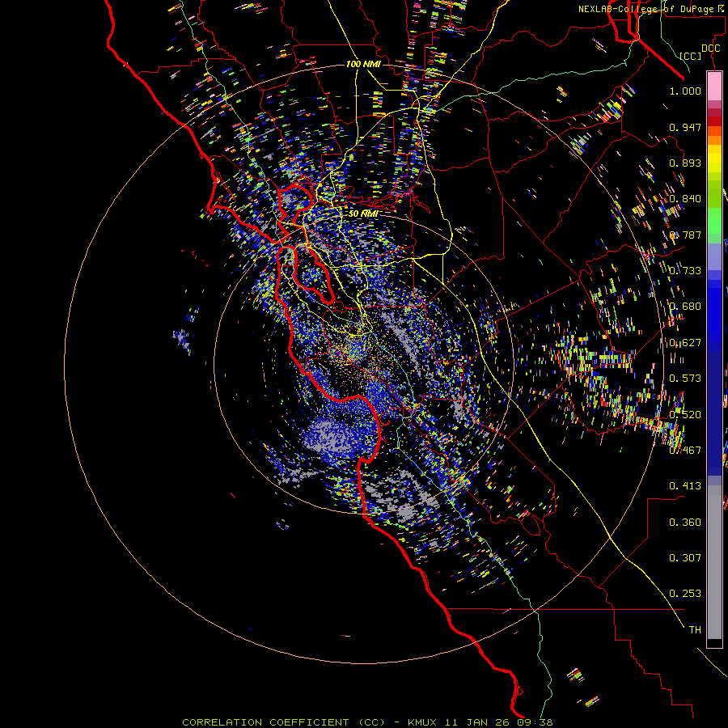Click the 100 NMI range ring label
The width and height of the screenshot is (728, 728).
click(363, 64)
